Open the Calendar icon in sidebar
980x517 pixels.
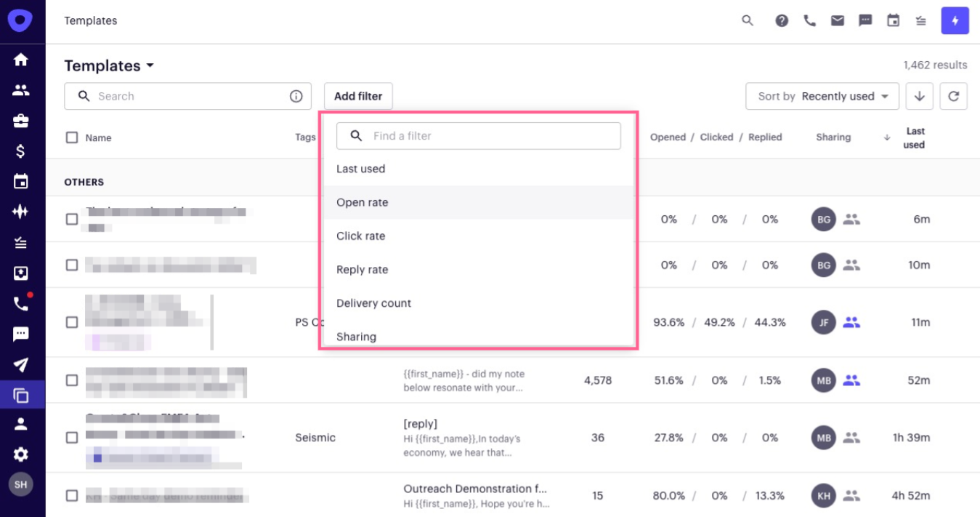[x=21, y=182]
